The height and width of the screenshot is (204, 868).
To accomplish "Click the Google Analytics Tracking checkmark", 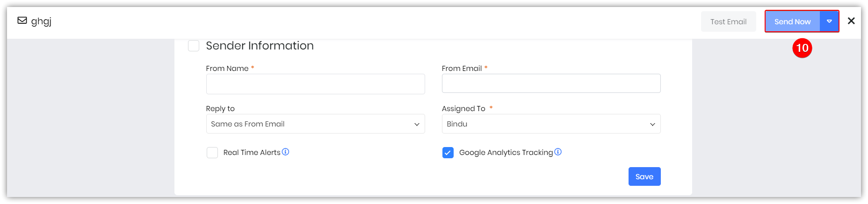I will [448, 153].
